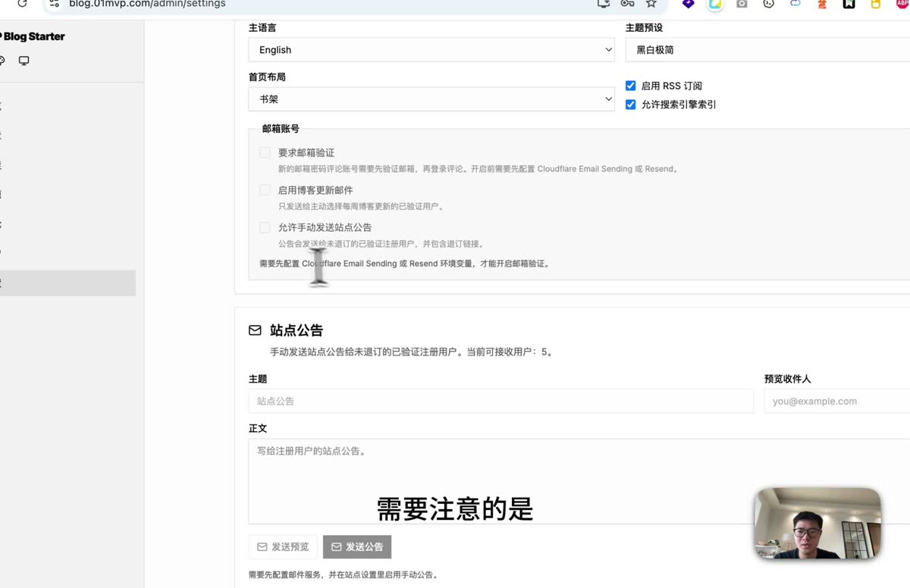Open the 主题预设 dropdown showing 黑白极简
Viewport: 910px width, 588px height.
point(767,49)
